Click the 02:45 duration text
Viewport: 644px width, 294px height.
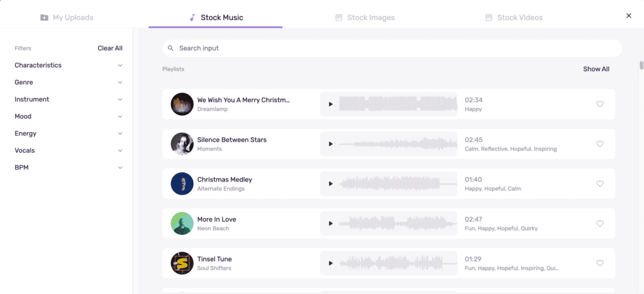coord(474,140)
